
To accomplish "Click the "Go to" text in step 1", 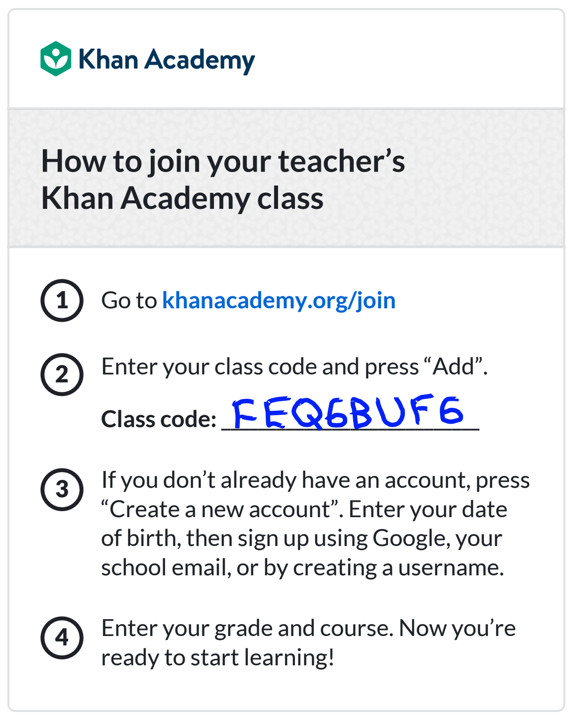I will point(129,301).
